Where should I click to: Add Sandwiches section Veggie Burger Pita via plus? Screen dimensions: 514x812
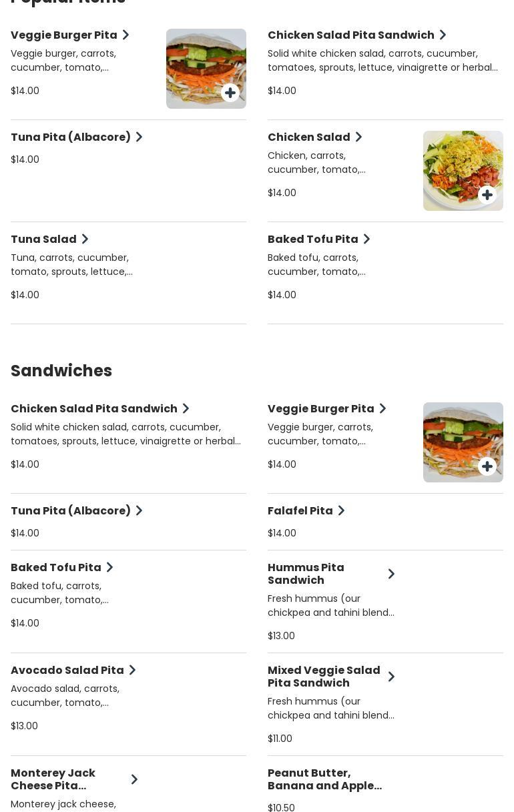click(487, 466)
